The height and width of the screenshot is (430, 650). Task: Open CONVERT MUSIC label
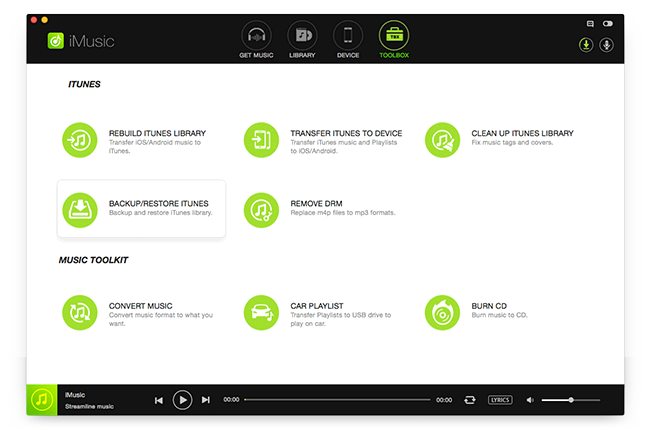[x=141, y=306]
